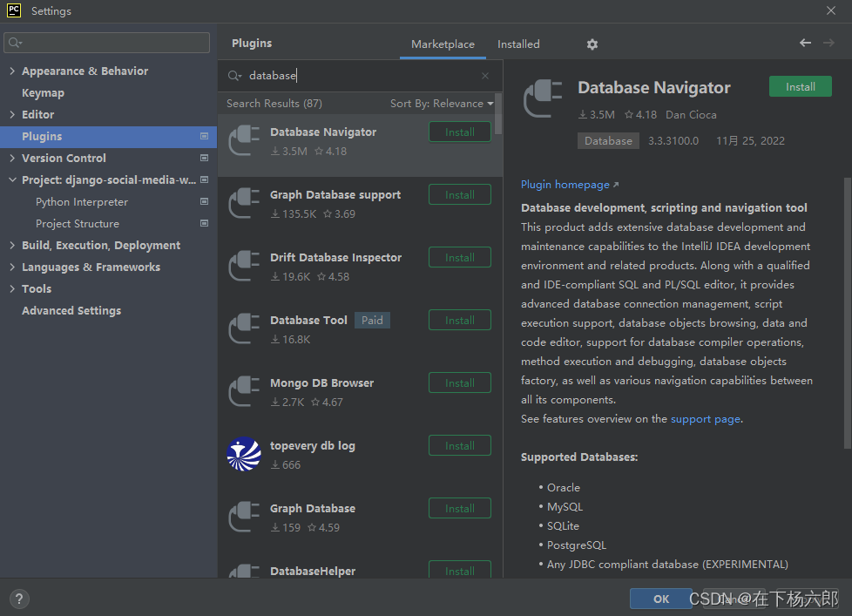Click the Mongo DB Browser plugin icon
Image resolution: width=852 pixels, height=616 pixels.
[244, 392]
